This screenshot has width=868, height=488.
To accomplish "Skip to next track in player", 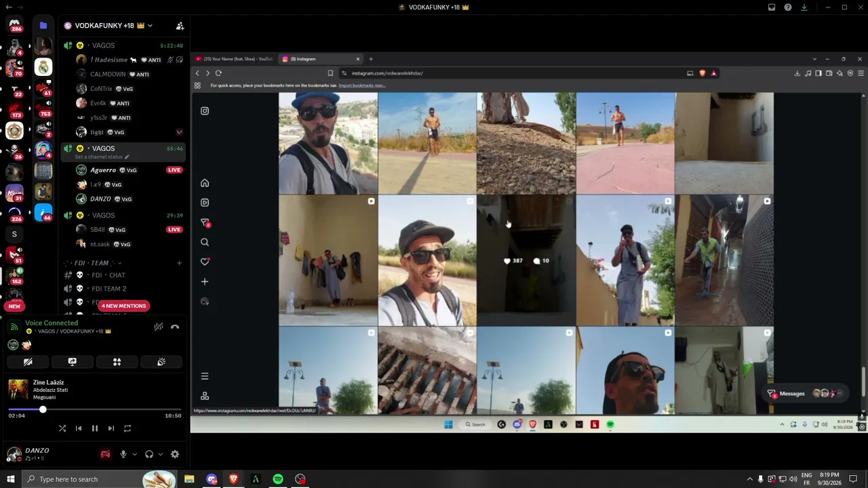I will pos(111,428).
